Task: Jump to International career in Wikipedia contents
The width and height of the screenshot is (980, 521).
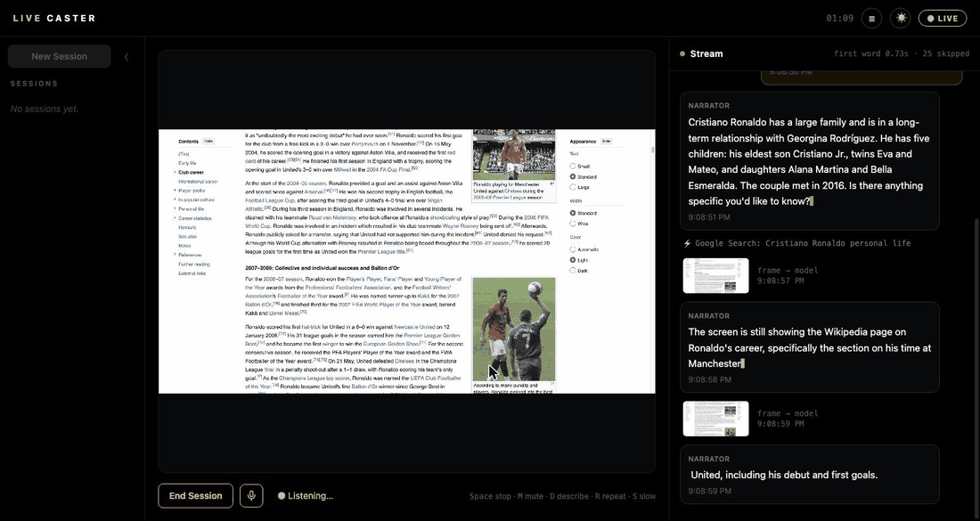Action: [x=198, y=181]
